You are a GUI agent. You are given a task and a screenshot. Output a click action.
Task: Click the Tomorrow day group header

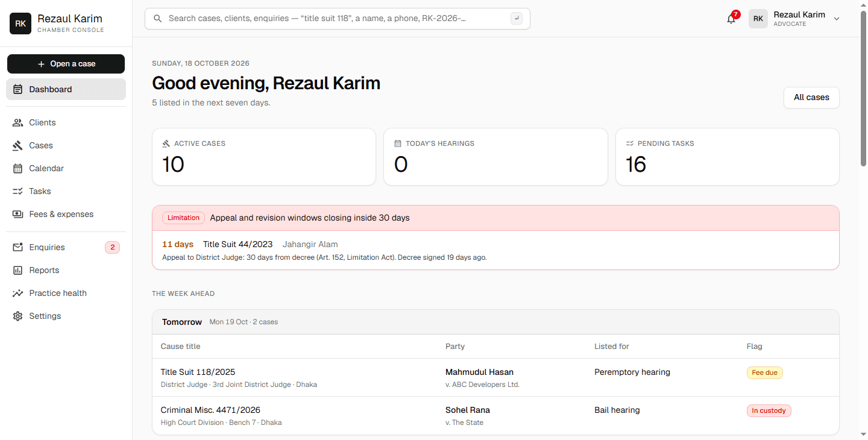(x=495, y=322)
